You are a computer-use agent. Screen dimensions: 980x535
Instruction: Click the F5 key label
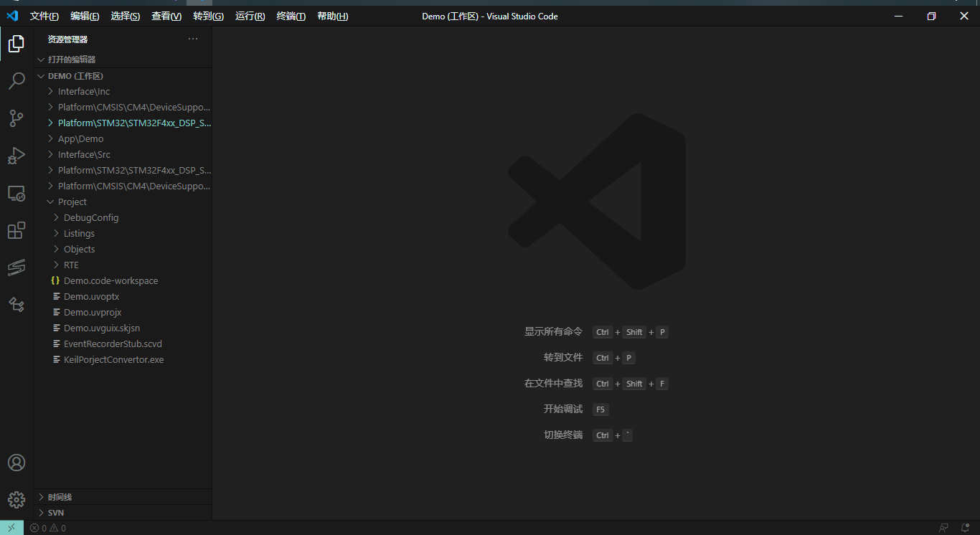600,409
